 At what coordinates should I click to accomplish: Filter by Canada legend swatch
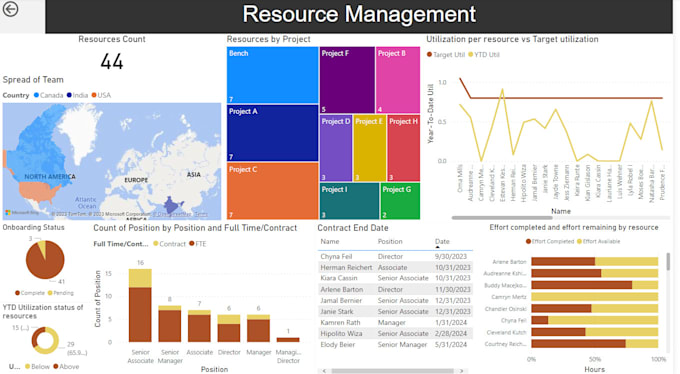tap(36, 95)
